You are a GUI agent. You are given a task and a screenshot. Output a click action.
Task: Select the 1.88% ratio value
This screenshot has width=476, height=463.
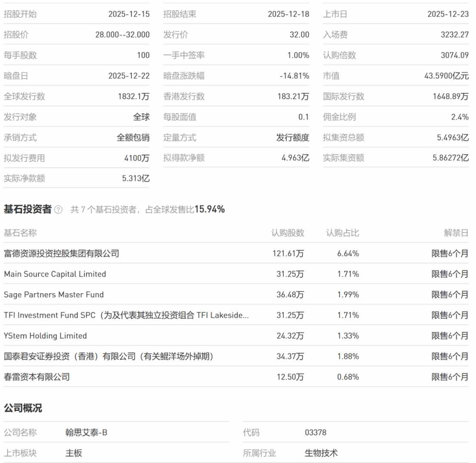coord(348,356)
